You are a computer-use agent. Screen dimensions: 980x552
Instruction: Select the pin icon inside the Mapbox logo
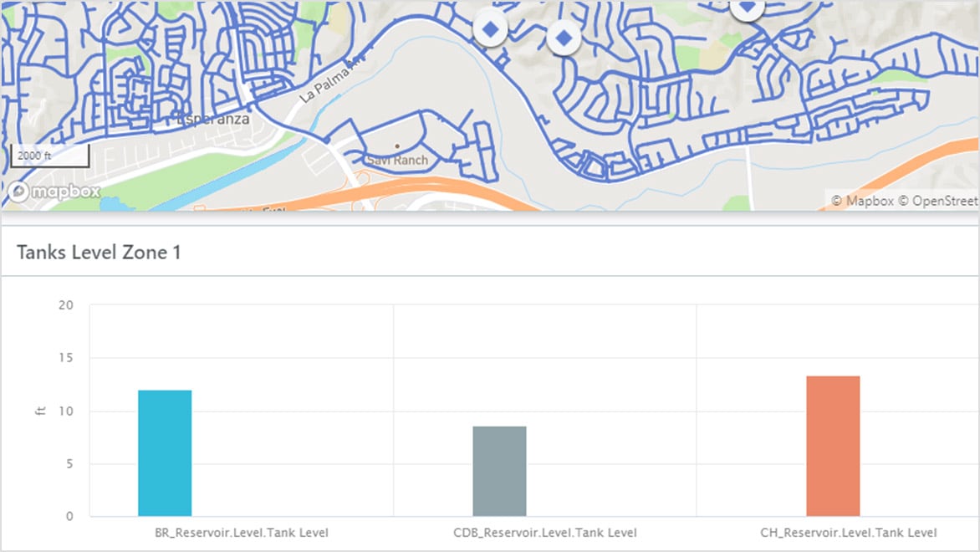[17, 192]
